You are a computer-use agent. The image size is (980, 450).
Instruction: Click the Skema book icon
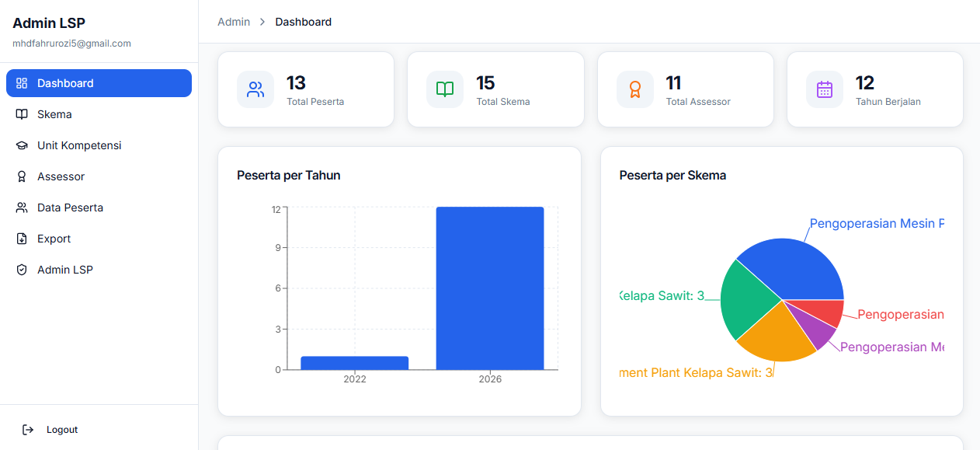pos(22,114)
